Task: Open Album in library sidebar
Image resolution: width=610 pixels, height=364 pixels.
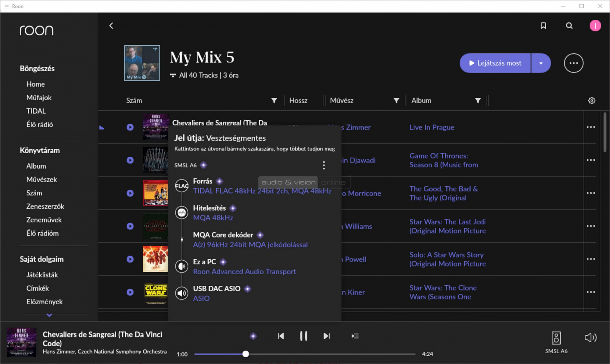Action: (x=36, y=166)
